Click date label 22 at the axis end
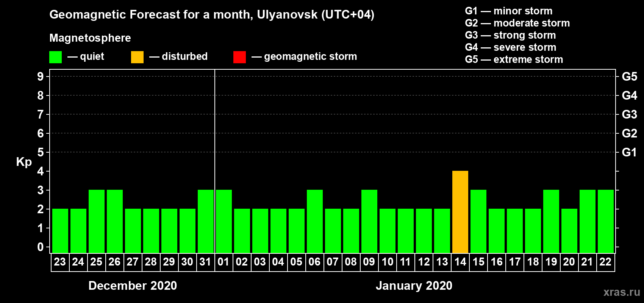644x303 pixels. [x=605, y=262]
